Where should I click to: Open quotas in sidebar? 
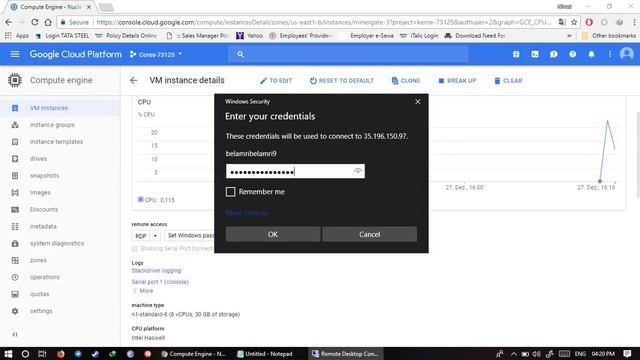coord(60,294)
